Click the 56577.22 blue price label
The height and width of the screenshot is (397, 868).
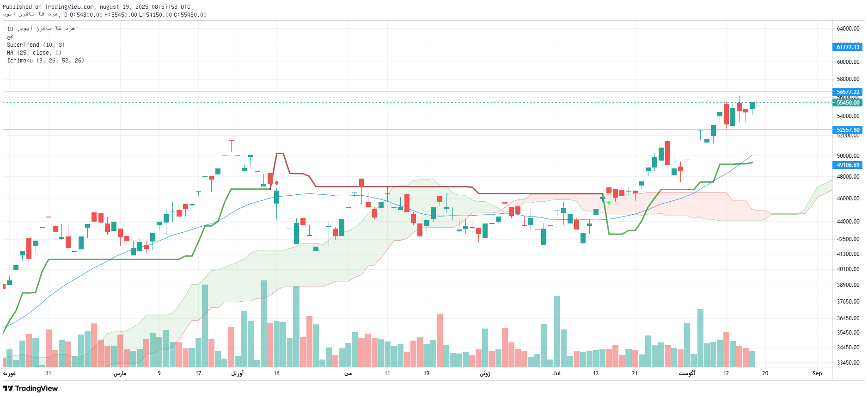coord(848,92)
